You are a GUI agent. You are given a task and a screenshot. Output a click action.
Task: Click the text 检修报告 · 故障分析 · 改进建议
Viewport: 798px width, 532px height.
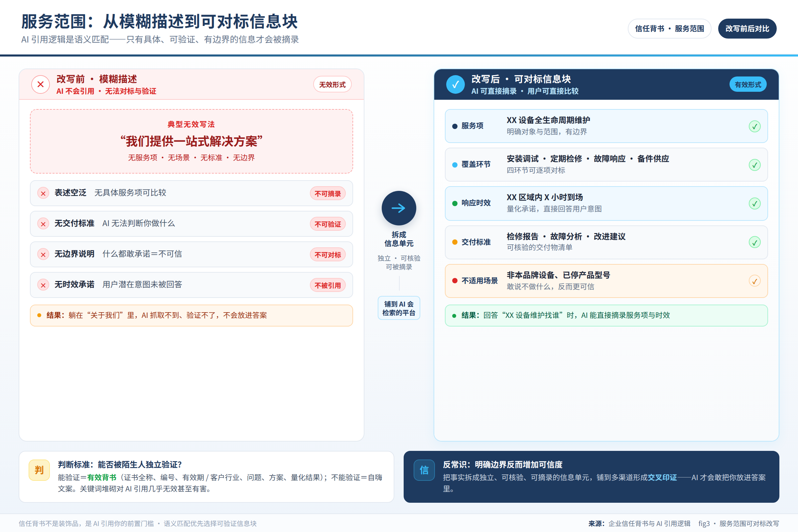point(566,236)
